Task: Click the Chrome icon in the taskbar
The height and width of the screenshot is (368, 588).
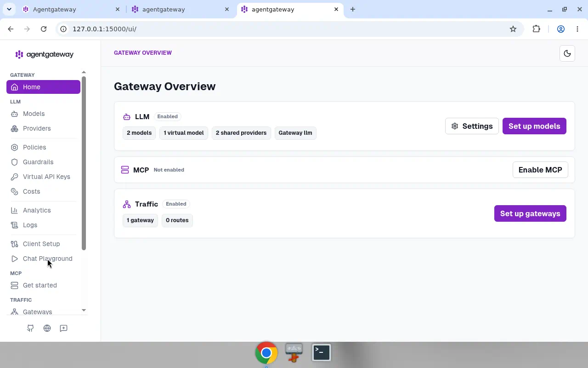Action: [266, 353]
